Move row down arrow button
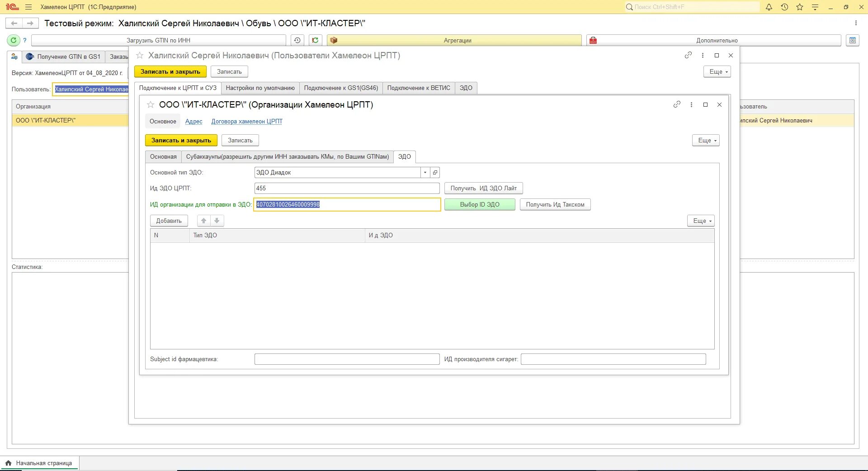The height and width of the screenshot is (471, 868). [217, 221]
